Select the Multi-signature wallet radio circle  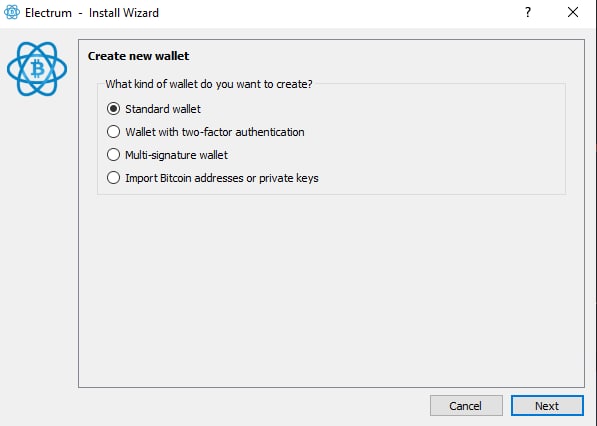pos(113,155)
